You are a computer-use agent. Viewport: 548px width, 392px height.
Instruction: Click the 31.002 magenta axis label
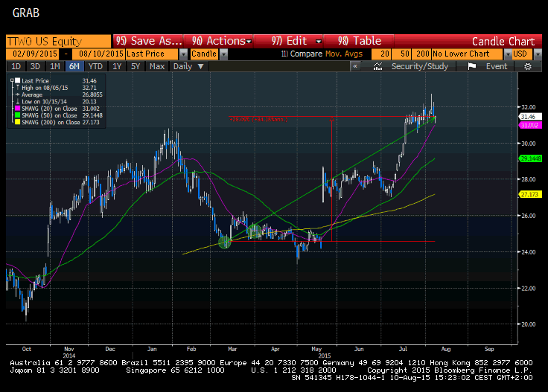tap(530, 125)
